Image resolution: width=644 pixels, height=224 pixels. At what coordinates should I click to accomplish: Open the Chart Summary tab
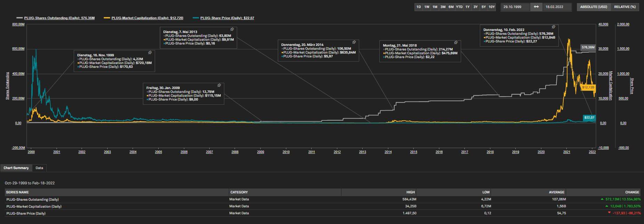point(16,168)
